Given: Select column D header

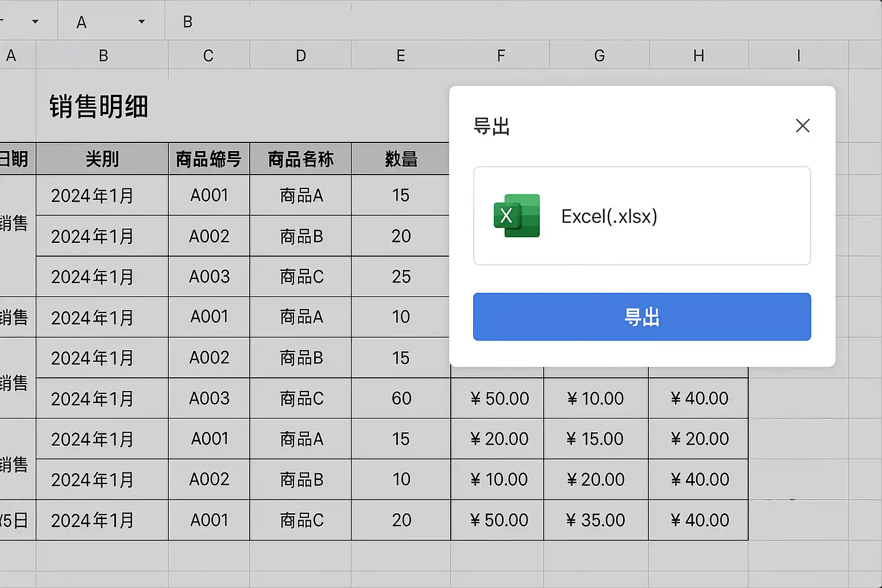Looking at the screenshot, I should pos(300,56).
